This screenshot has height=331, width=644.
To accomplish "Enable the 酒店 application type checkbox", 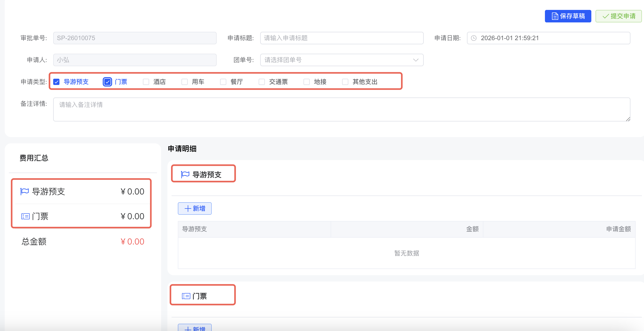I will coord(146,82).
